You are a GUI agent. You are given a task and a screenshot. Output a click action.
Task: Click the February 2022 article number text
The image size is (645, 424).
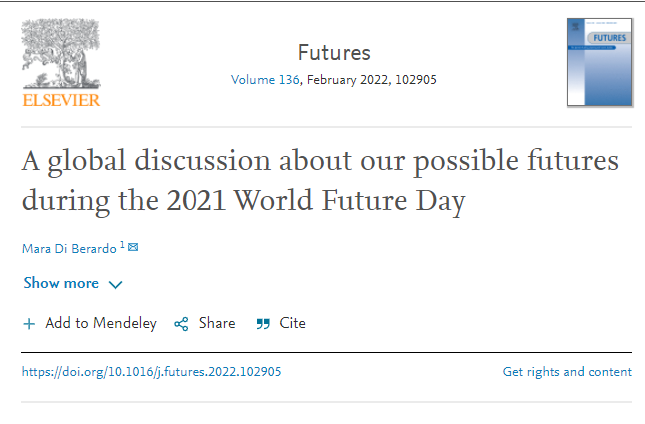[375, 80]
